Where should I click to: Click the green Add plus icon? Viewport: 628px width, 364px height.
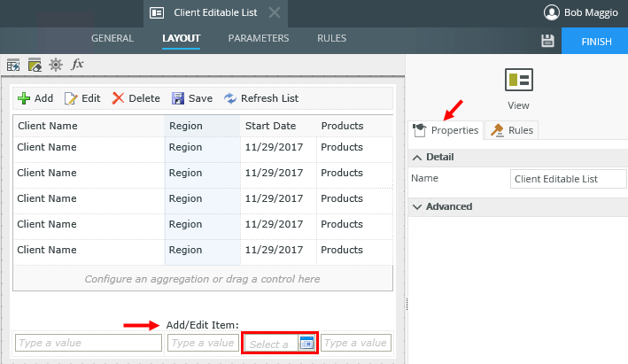[x=24, y=98]
